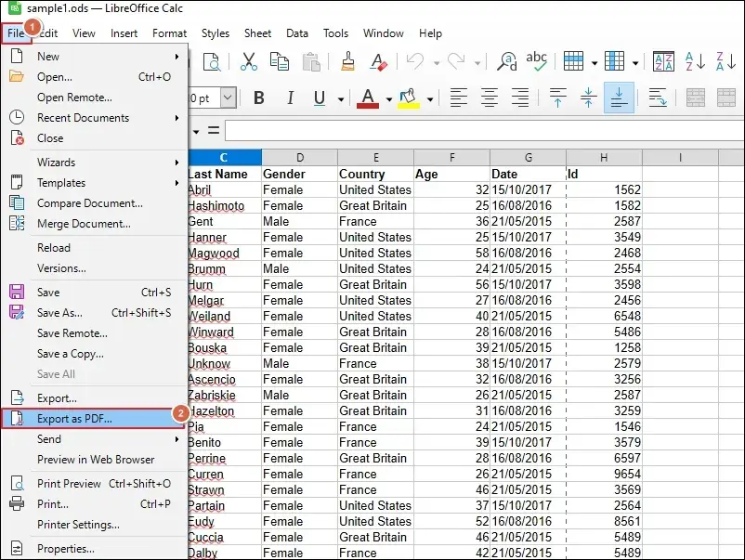The width and height of the screenshot is (745, 560).
Task: Toggle Italic formatting
Action: click(x=290, y=98)
